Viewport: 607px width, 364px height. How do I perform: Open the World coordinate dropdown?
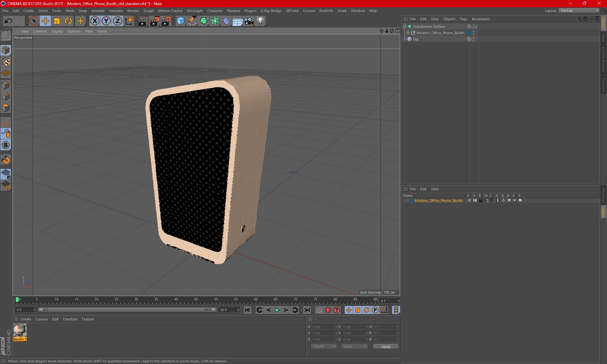pos(324,346)
